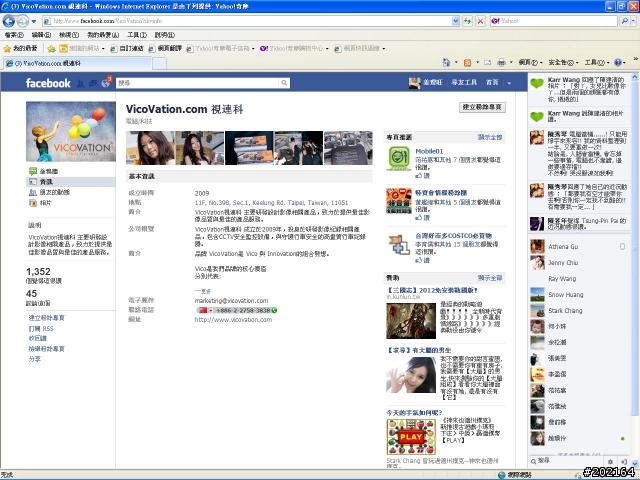Click the Facebook search input field
This screenshot has height=480, width=640.
coord(198,83)
